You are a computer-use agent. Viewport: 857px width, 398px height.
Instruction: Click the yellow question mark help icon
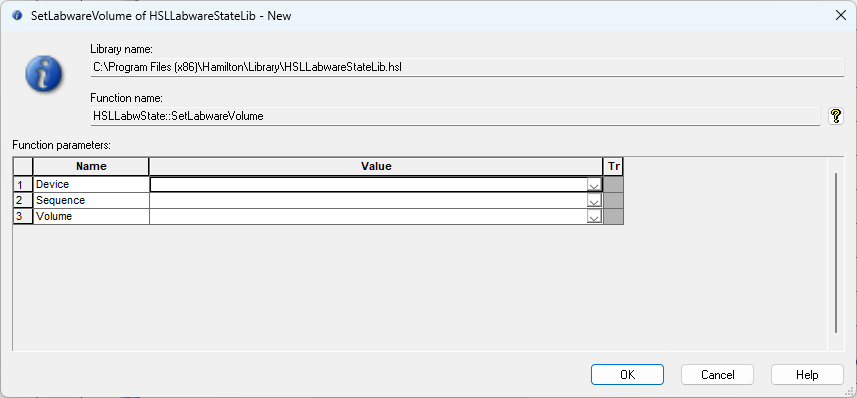click(836, 116)
